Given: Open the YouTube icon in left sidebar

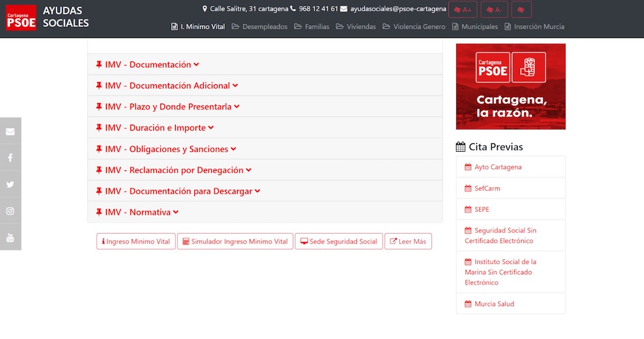Looking at the screenshot, I should 10,237.
